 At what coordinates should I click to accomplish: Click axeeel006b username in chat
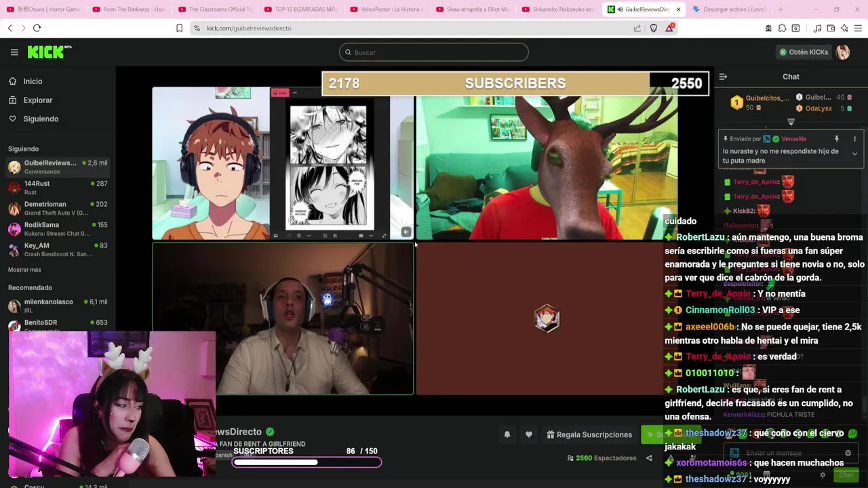(x=709, y=327)
